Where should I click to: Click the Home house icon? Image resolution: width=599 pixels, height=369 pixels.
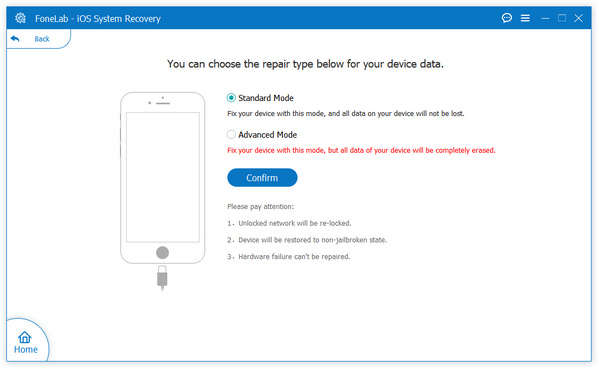click(25, 337)
